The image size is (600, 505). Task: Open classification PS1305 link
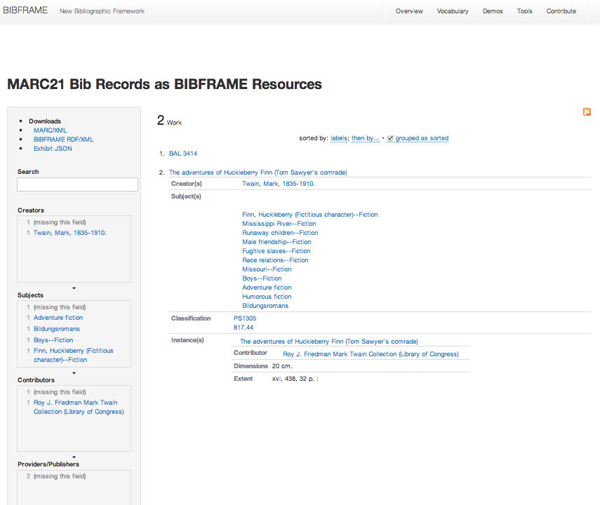pyautogui.click(x=245, y=318)
